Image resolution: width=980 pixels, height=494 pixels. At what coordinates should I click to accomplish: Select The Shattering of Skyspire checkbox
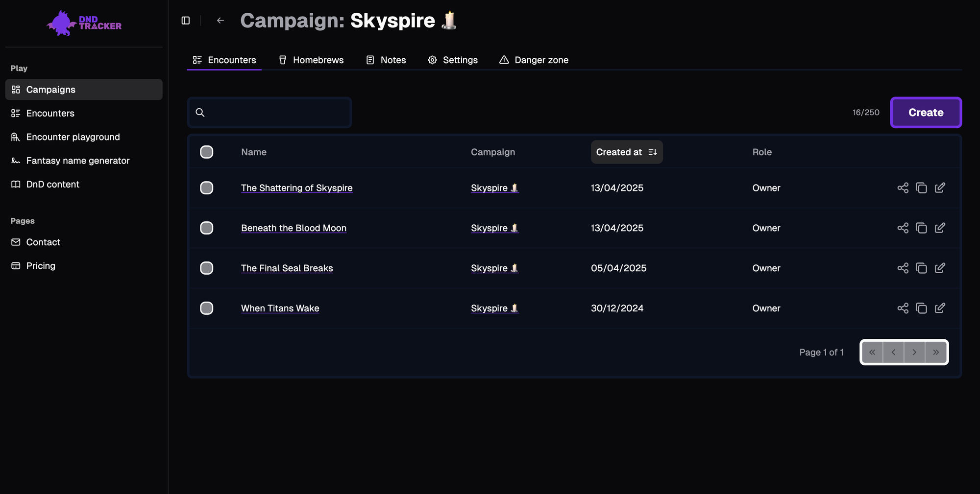click(x=207, y=188)
